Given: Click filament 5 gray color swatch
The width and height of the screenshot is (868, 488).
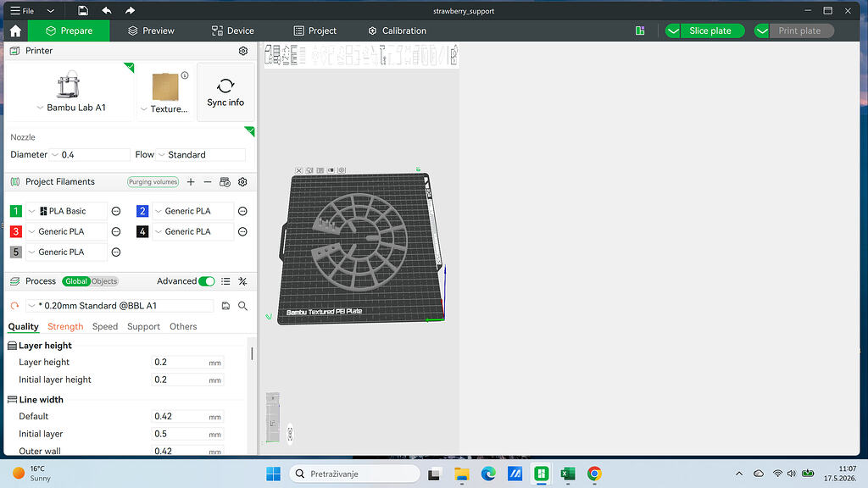Looking at the screenshot, I should 16,252.
